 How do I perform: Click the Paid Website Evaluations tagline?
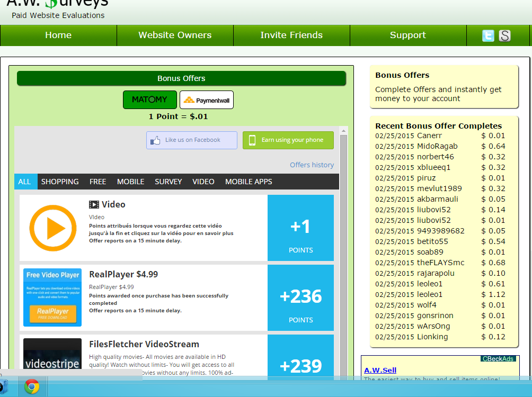pyautogui.click(x=58, y=15)
